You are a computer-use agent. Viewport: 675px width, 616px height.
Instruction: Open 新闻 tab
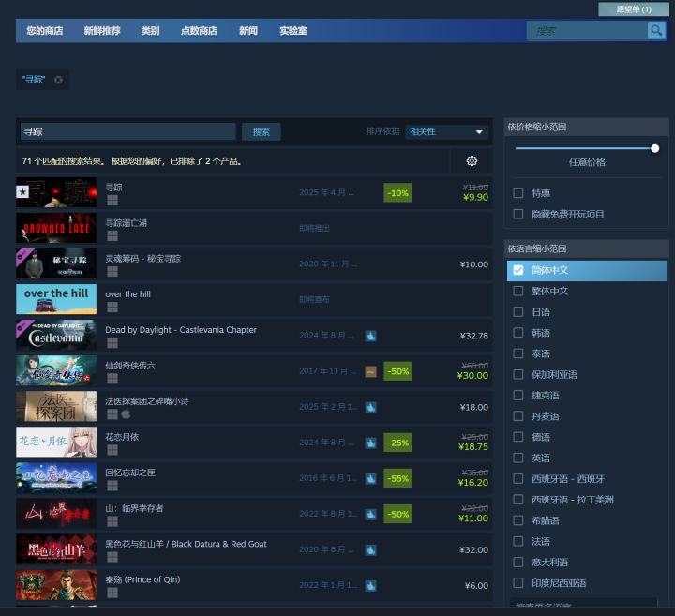[248, 31]
